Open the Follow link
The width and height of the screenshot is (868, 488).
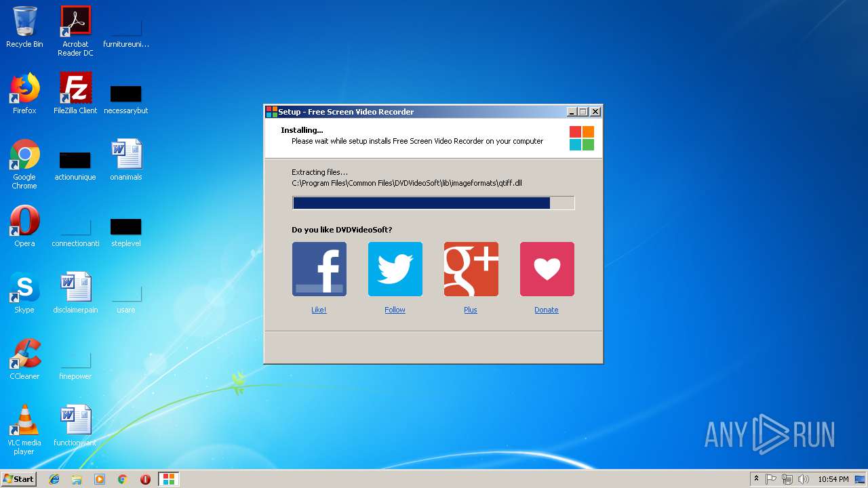pyautogui.click(x=395, y=310)
